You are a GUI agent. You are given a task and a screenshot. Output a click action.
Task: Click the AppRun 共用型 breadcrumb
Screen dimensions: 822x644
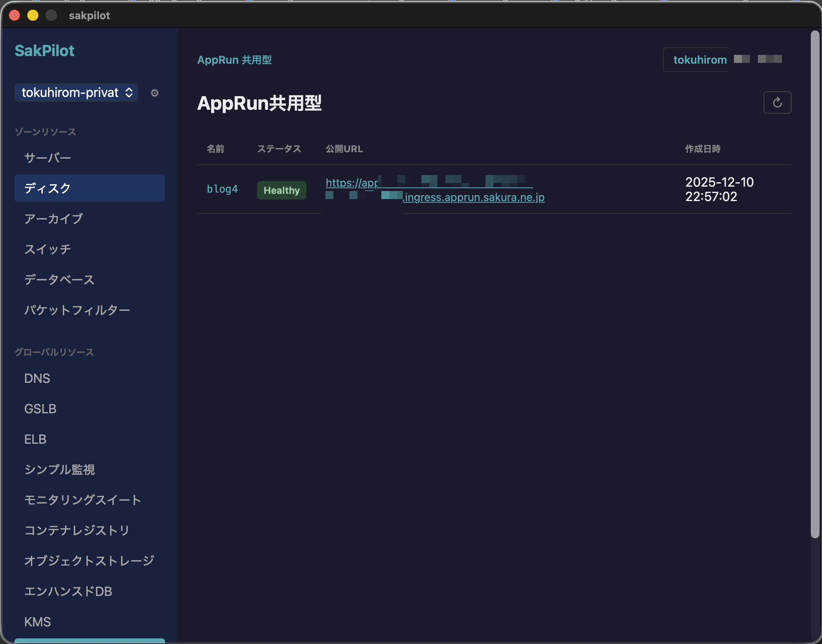[x=234, y=60]
